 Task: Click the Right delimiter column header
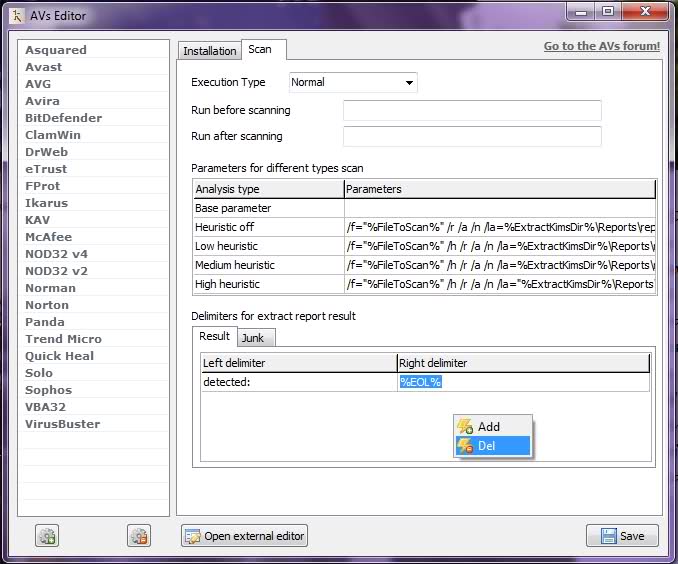(523, 363)
